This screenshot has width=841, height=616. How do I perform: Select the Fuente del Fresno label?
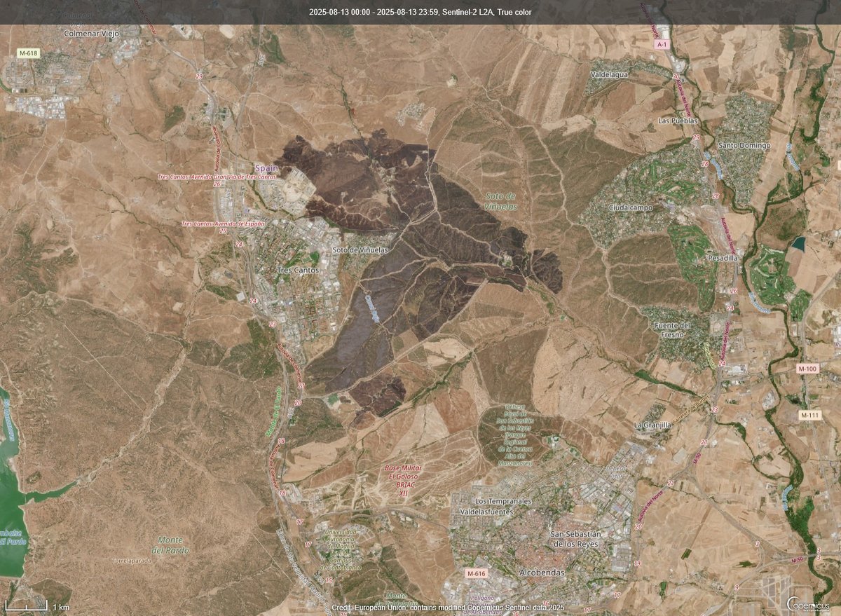[671, 330]
